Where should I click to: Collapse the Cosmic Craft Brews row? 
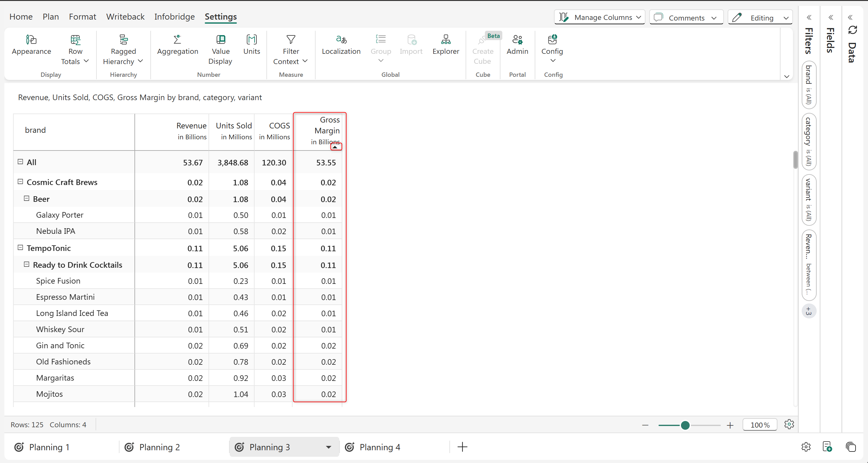pyautogui.click(x=20, y=182)
